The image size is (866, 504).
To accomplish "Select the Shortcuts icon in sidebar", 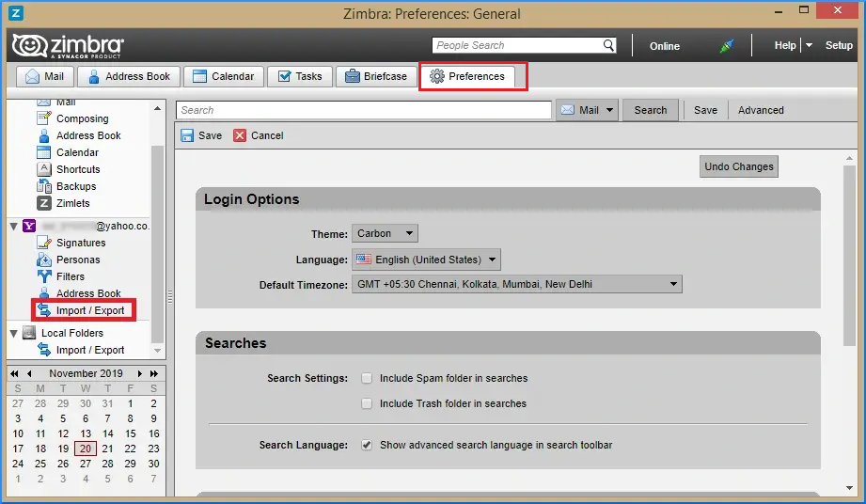I will (43, 169).
